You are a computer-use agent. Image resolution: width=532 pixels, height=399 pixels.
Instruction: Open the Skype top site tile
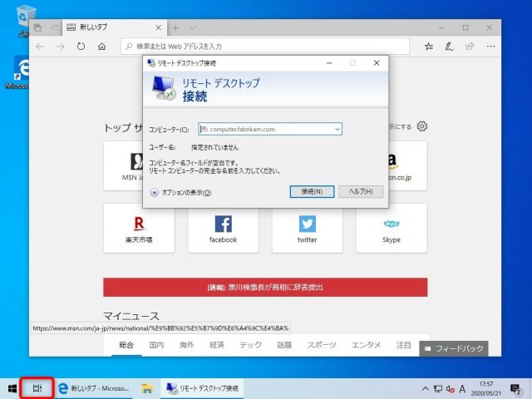click(392, 228)
